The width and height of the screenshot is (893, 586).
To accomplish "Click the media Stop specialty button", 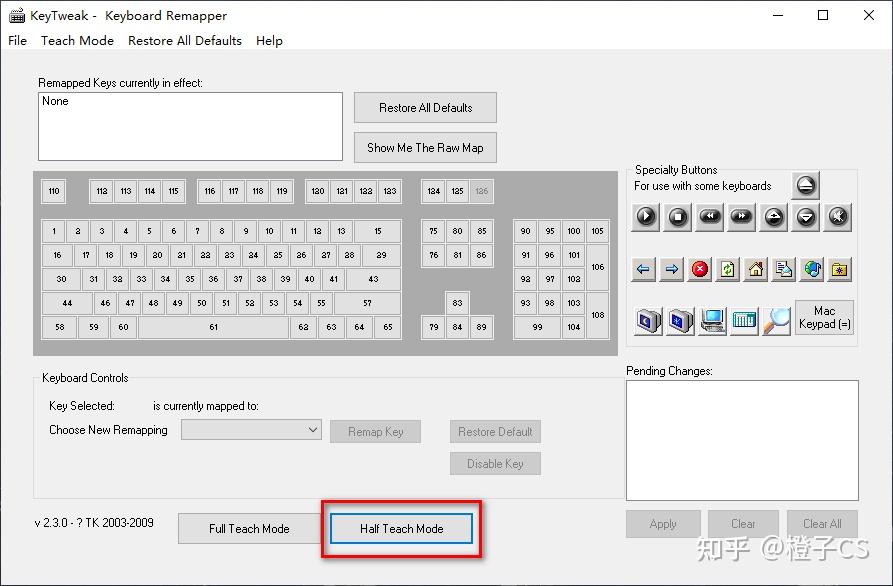I will click(x=678, y=217).
